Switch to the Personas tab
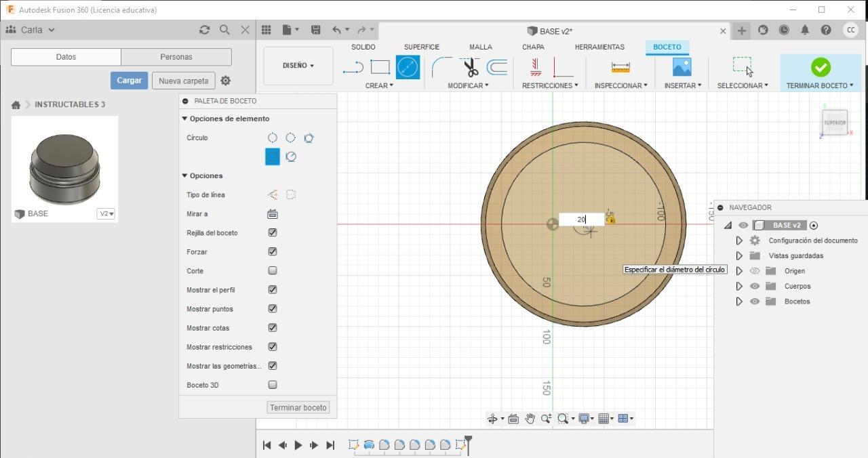 pyautogui.click(x=176, y=57)
